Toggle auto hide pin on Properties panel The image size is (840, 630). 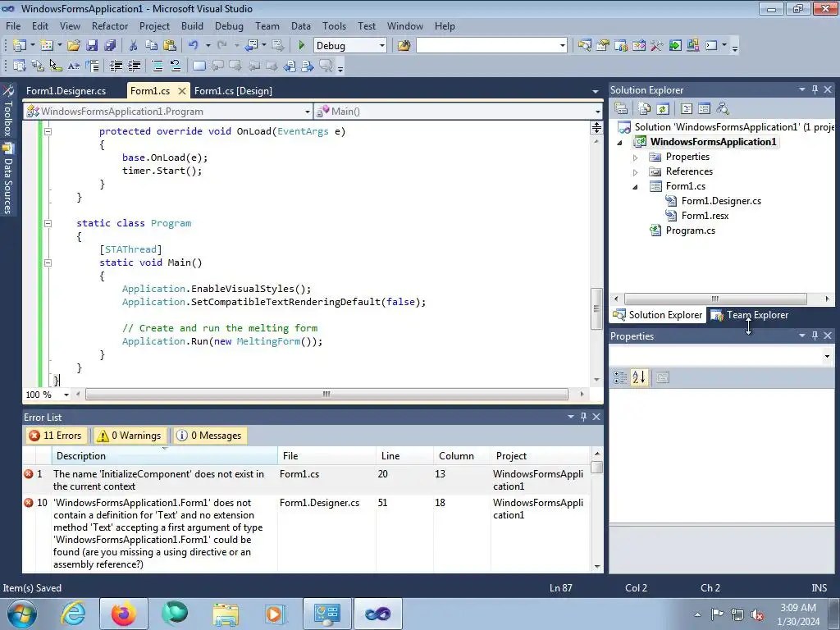pyautogui.click(x=815, y=336)
